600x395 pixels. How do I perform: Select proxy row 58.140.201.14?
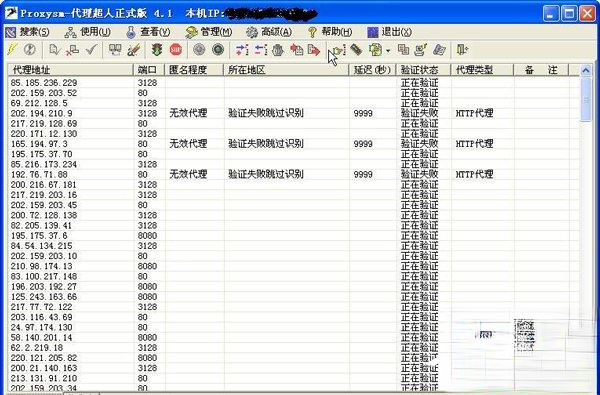click(x=293, y=338)
